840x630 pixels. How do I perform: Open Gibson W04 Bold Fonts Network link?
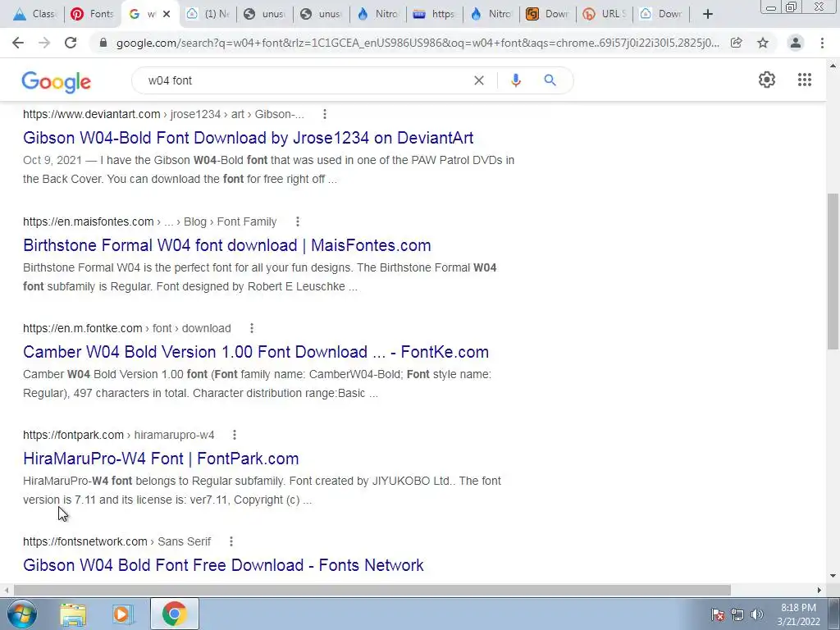point(223,564)
